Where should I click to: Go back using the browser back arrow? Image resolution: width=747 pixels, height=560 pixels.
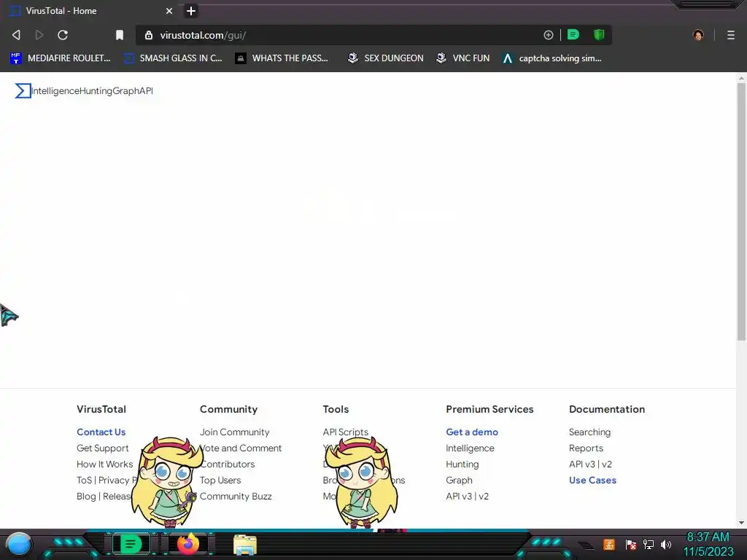tap(16, 35)
